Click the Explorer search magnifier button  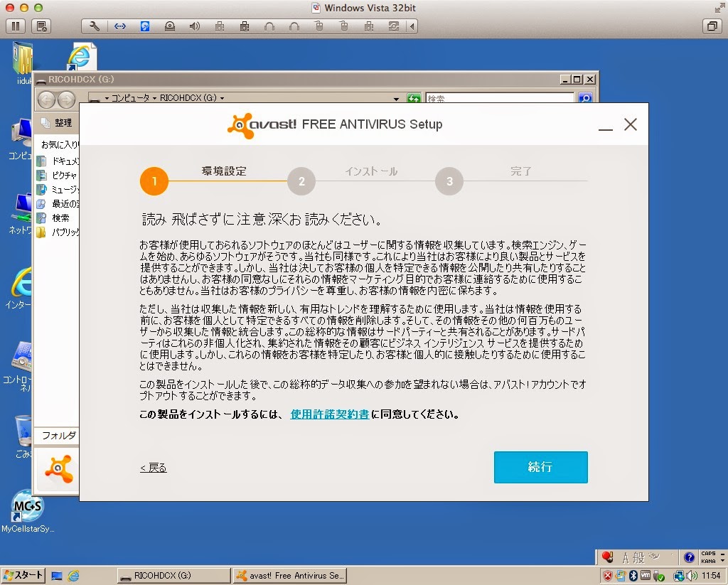point(585,98)
